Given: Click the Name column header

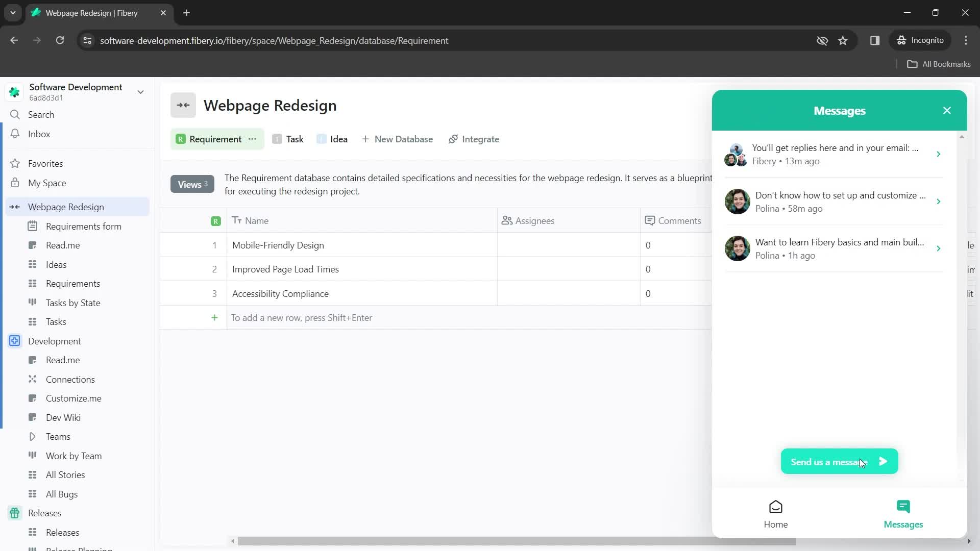Looking at the screenshot, I should pos(362,221).
